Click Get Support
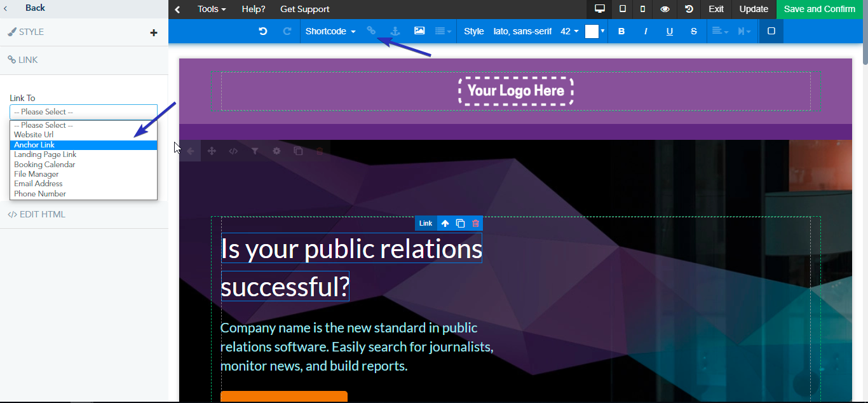868x403 pixels. click(x=305, y=9)
